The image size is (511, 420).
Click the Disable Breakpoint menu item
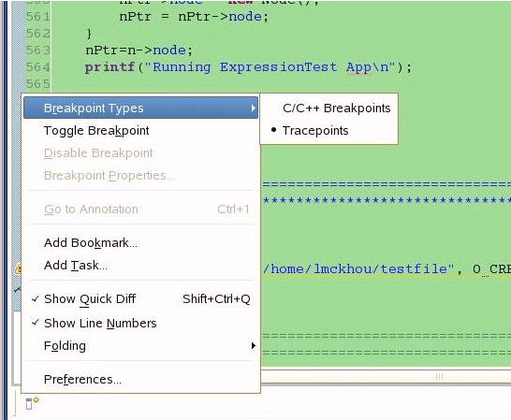tap(140, 153)
